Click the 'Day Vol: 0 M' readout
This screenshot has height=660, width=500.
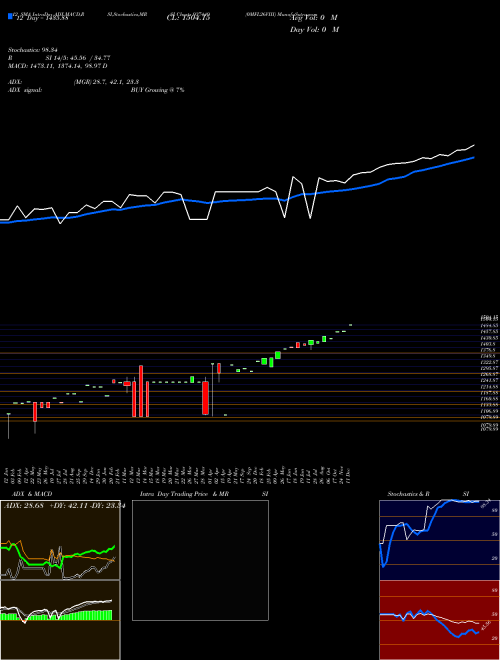pos(314,30)
